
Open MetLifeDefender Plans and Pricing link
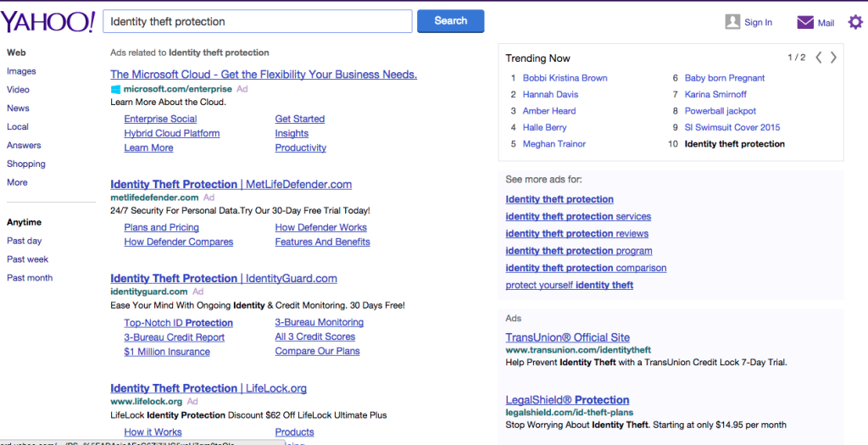[161, 227]
